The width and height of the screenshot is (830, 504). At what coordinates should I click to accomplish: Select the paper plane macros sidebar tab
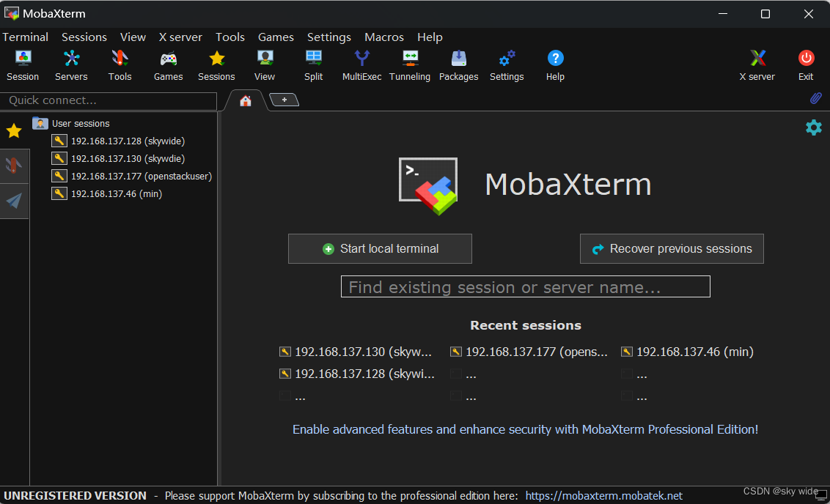[14, 201]
